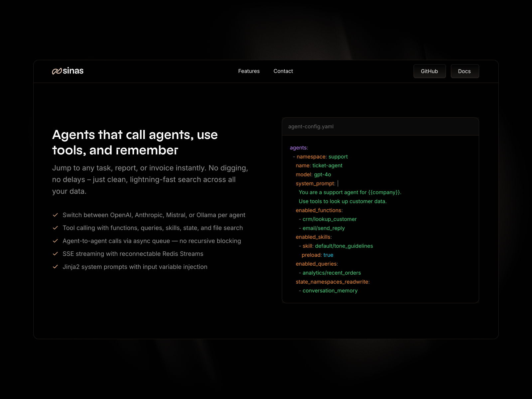The image size is (532, 399).
Task: Open the Docs button
Action: tap(465, 71)
